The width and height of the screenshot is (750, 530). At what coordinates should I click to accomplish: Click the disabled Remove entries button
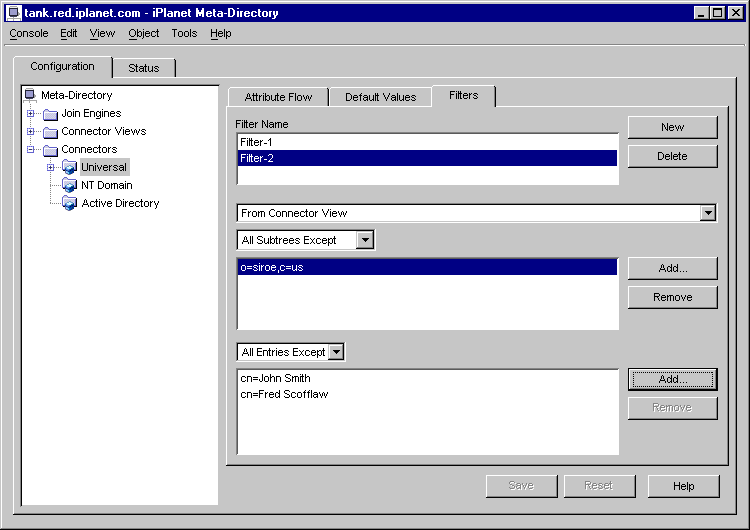[673, 408]
